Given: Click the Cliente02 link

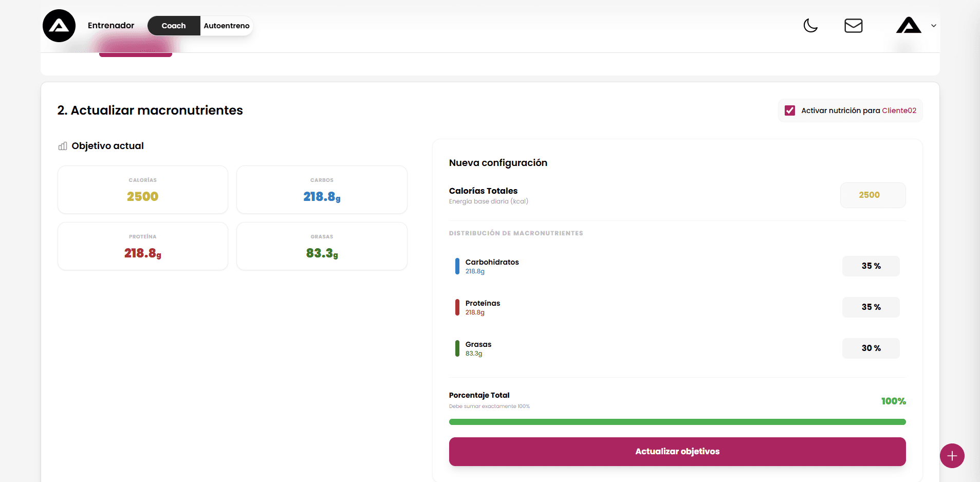Looking at the screenshot, I should tap(899, 110).
